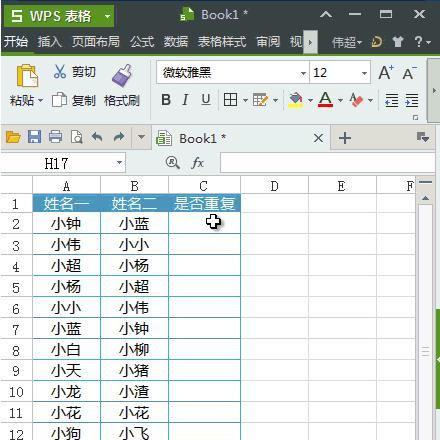Open the help question mark menu

pos(422,42)
